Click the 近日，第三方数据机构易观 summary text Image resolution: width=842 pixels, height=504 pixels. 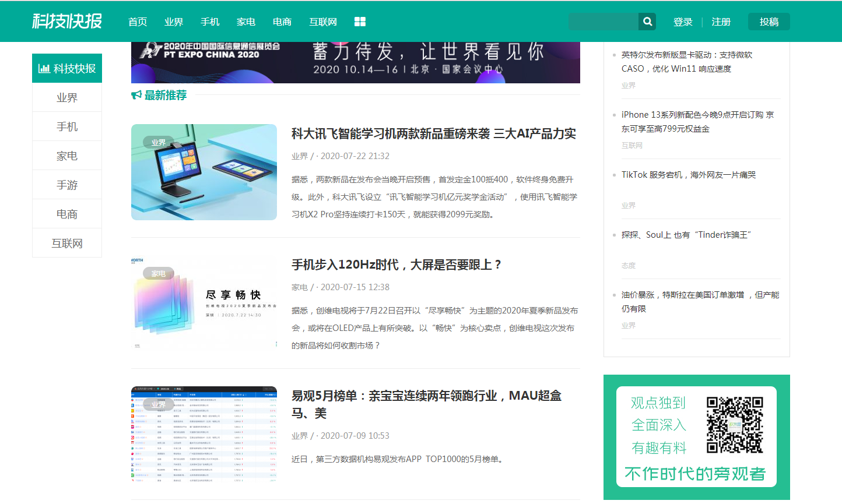pyautogui.click(x=399, y=459)
